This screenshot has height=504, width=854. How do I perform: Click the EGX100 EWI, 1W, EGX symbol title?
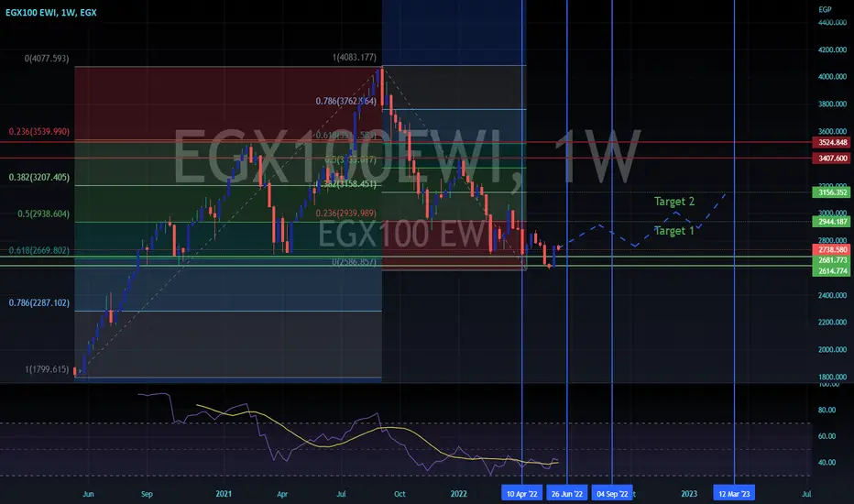[x=51, y=13]
